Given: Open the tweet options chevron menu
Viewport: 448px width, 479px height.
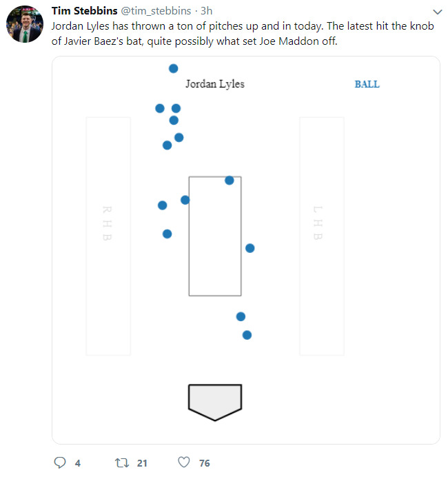Looking at the screenshot, I should (x=436, y=12).
